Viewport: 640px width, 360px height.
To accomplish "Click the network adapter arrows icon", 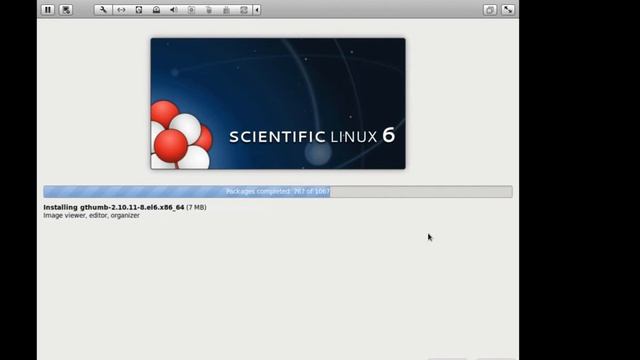I will 121,10.
